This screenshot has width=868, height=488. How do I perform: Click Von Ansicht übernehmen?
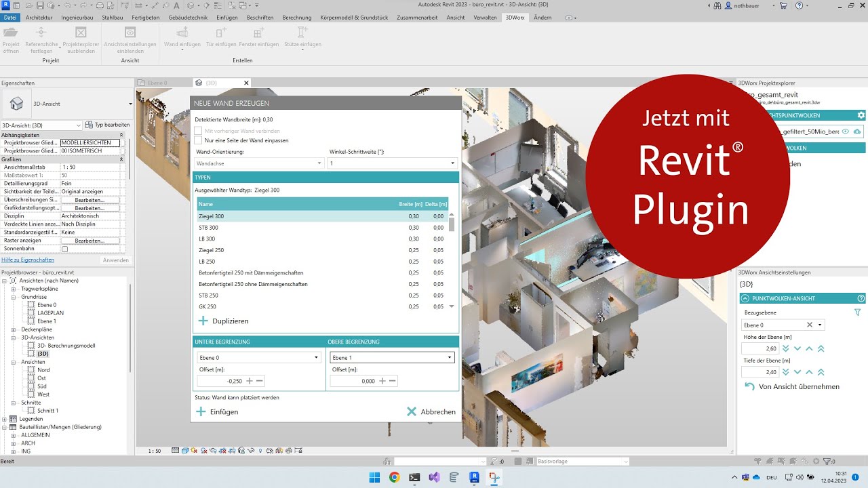(792, 386)
